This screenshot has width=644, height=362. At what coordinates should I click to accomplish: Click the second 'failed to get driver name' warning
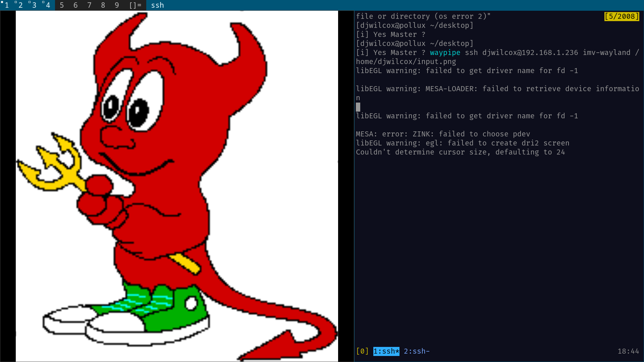point(467,116)
